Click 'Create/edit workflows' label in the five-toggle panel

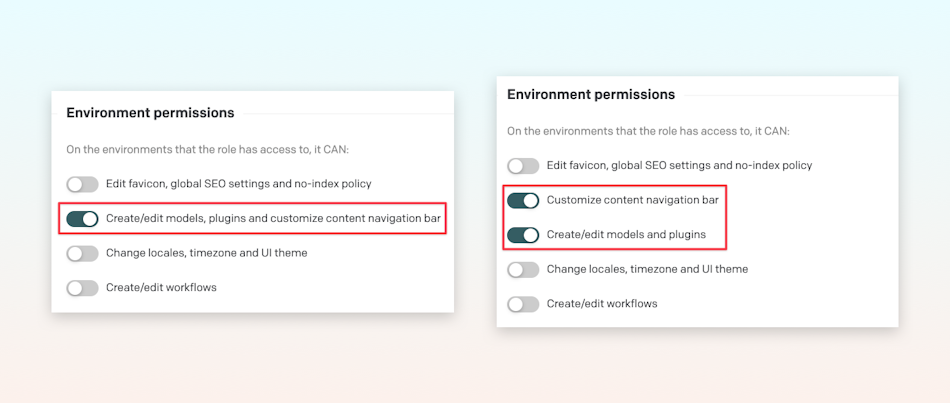point(602,304)
